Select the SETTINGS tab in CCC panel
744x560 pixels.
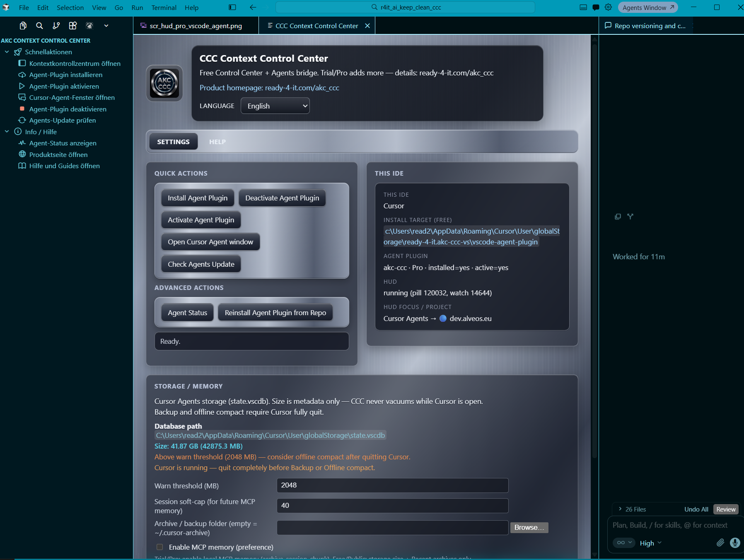[174, 142]
